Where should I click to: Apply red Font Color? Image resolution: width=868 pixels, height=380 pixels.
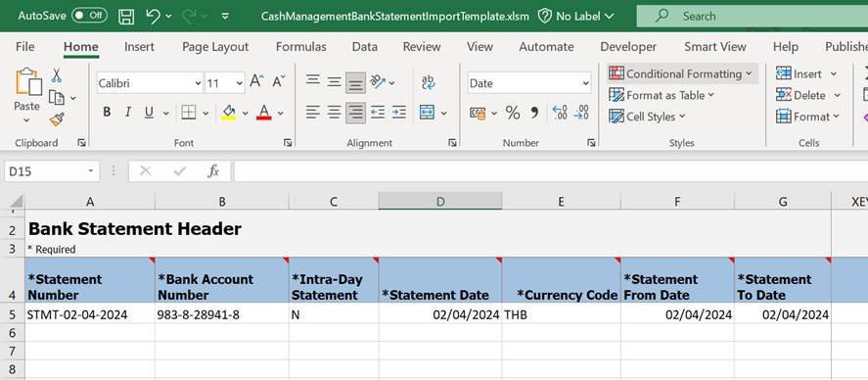coord(264,113)
